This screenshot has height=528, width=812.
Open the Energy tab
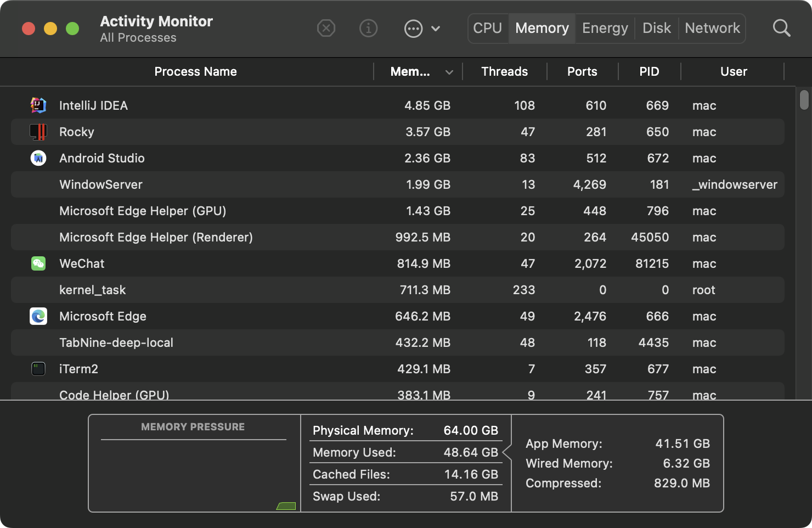pos(605,28)
